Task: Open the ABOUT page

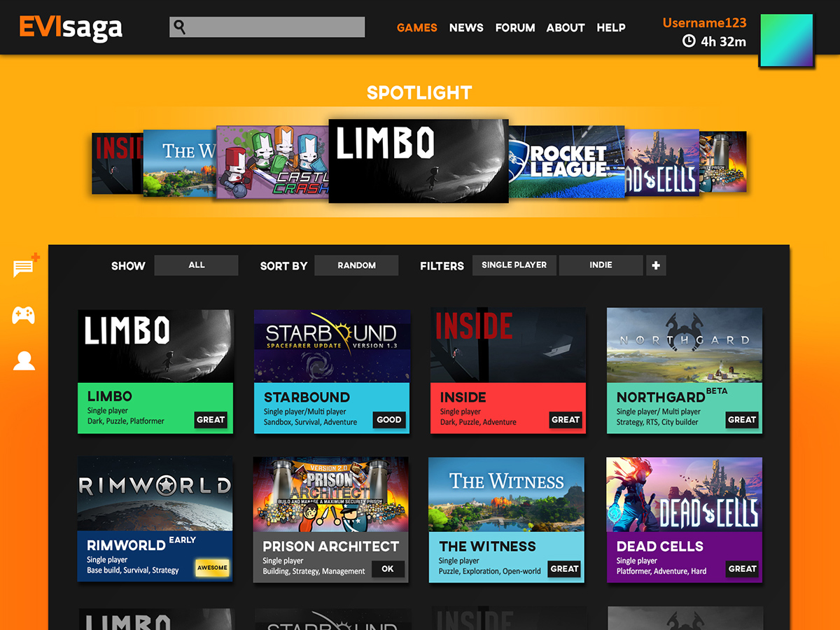Action: tap(566, 28)
